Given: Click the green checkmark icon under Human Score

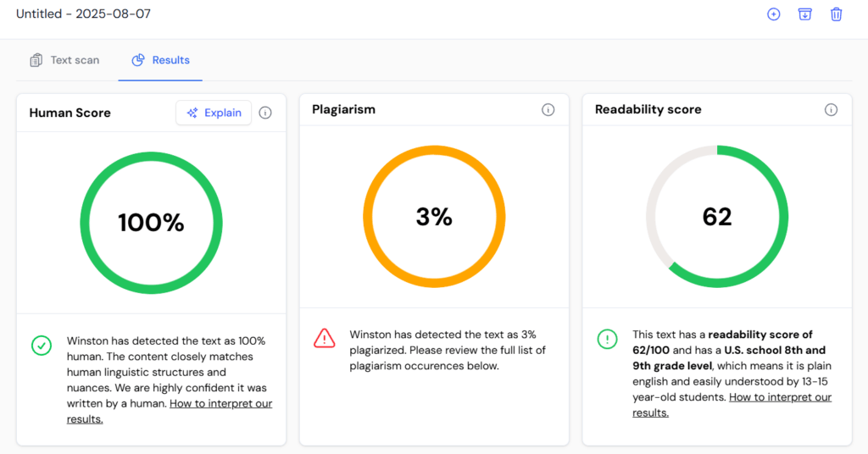Looking at the screenshot, I should coord(41,345).
